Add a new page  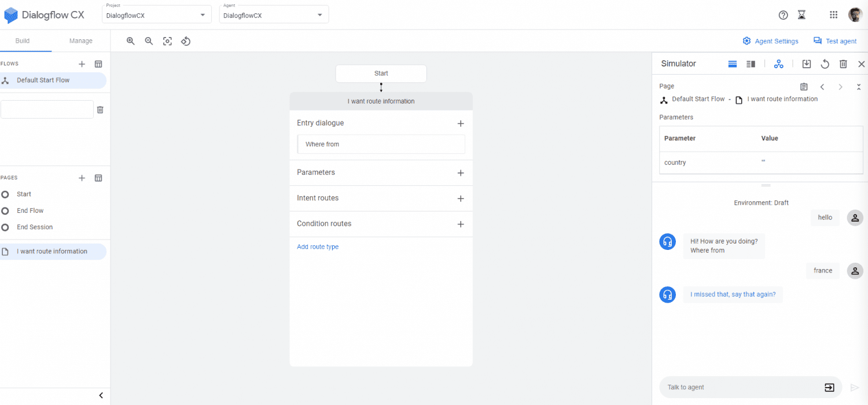coord(82,178)
